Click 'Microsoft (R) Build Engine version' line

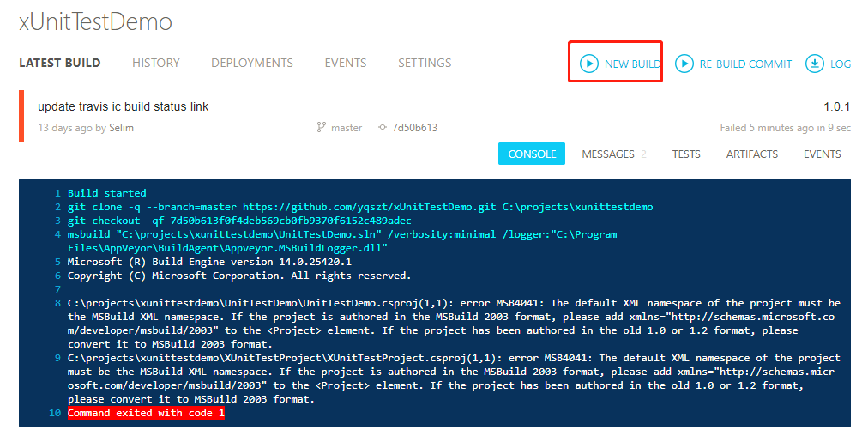tap(209, 262)
